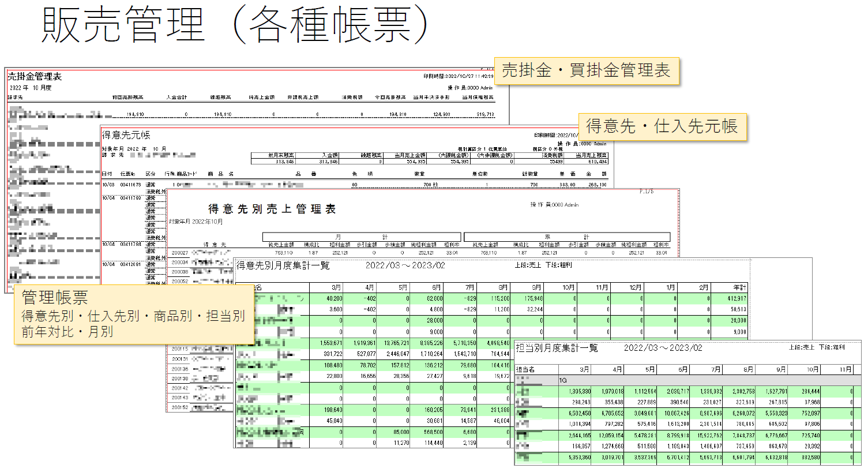Select the 412,917 yearly total cell
868x472 pixels.
point(737,299)
